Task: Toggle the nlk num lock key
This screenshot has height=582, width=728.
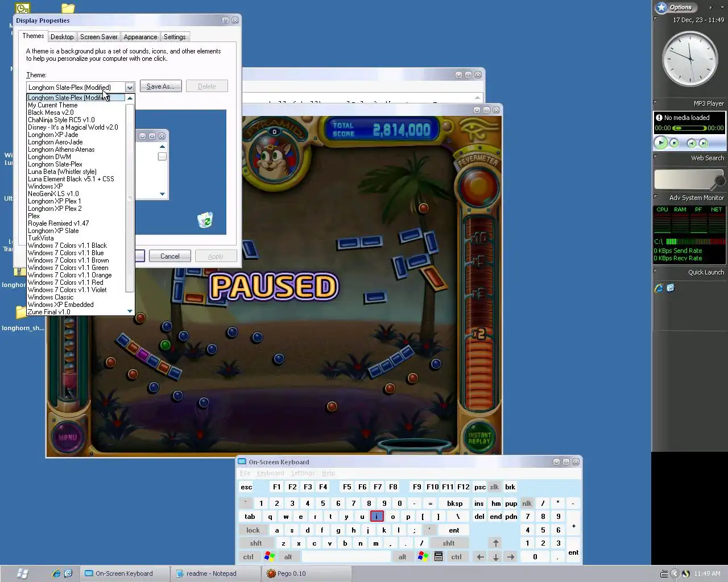Action: pos(527,504)
